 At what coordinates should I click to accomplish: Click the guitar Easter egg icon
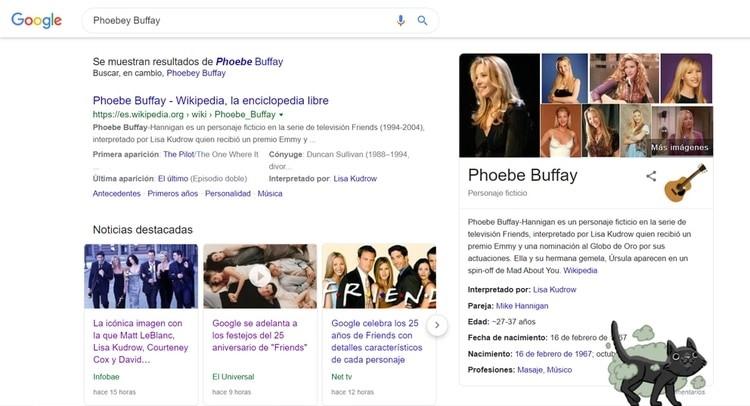pyautogui.click(x=685, y=183)
